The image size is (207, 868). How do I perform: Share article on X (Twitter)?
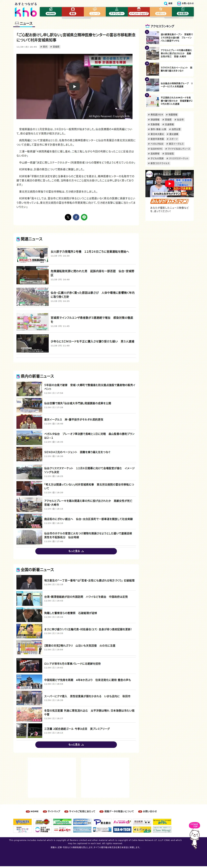coord(68,217)
